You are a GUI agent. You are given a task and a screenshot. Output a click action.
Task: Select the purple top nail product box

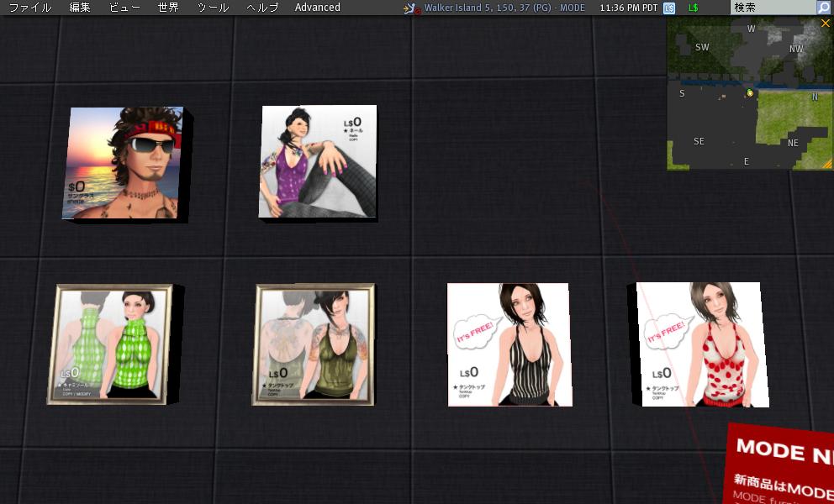(318, 161)
